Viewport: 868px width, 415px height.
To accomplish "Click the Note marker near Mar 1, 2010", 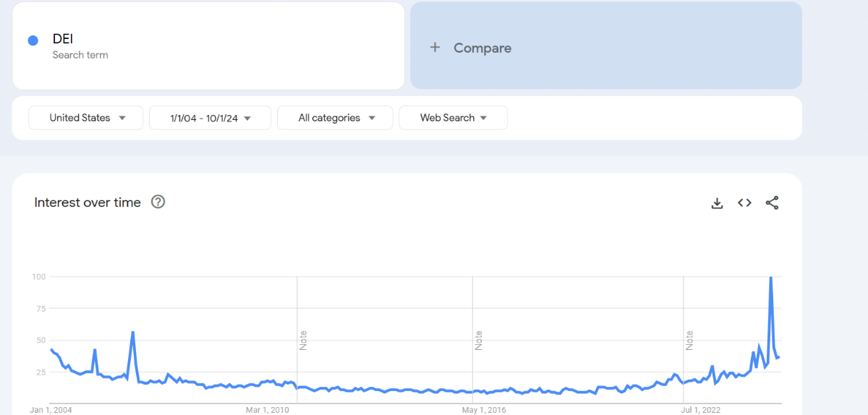I will (303, 340).
